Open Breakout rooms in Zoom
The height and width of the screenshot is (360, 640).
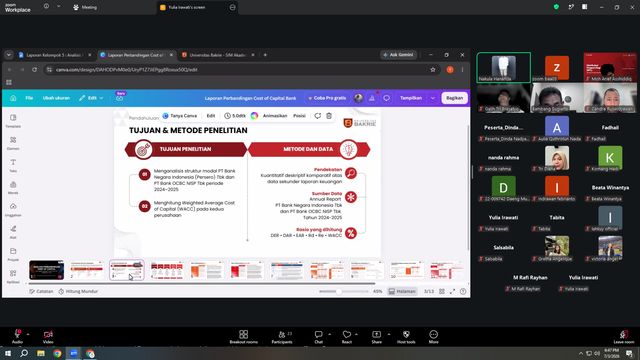244,337
